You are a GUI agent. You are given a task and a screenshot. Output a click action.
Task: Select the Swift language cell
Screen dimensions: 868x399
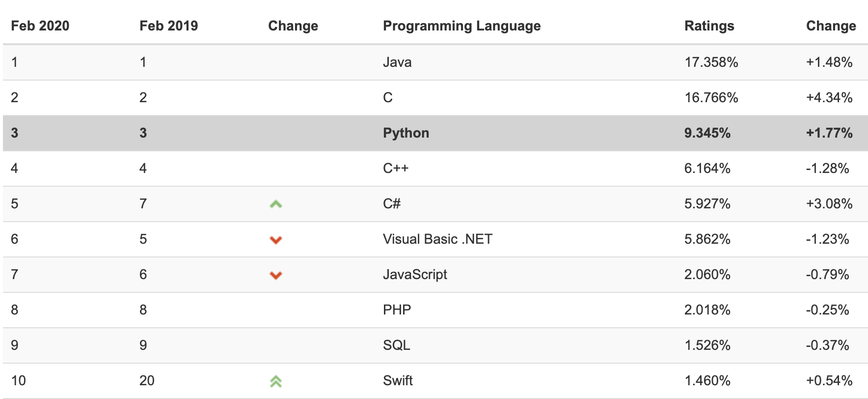pos(398,381)
